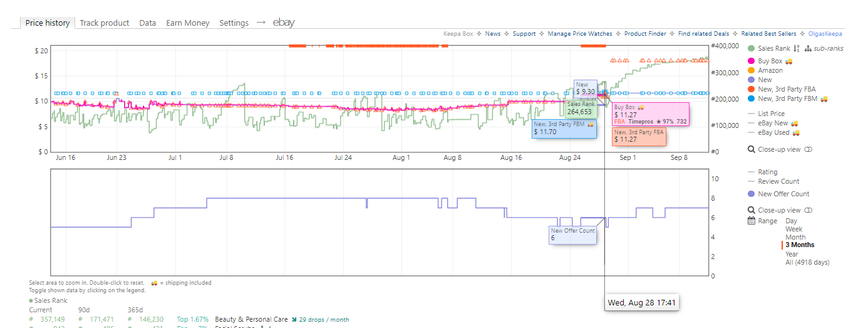The image size is (868, 328).
Task: Click New, 3rd Party FBA $ 11.27 tooltip
Action: (x=639, y=136)
